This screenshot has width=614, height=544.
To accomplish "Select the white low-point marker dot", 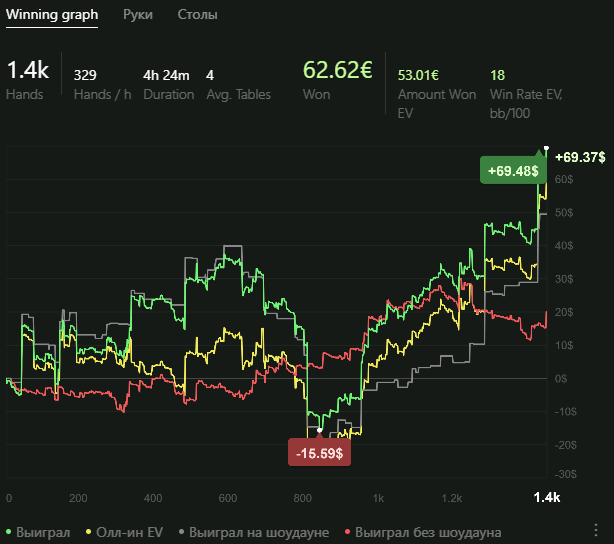I will 319,430.
